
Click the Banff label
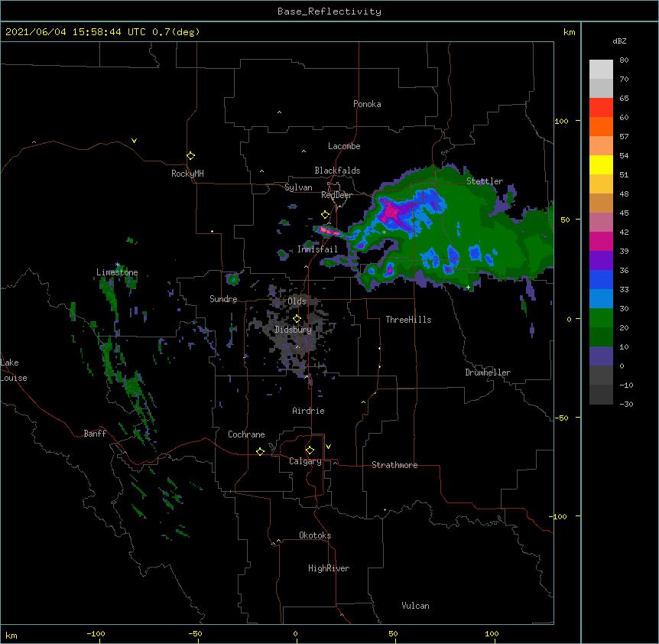tap(95, 434)
